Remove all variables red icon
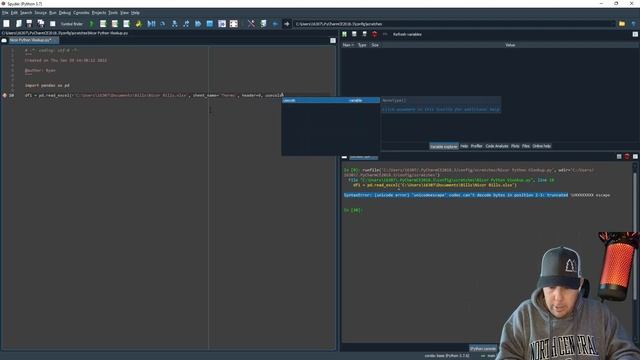 pos(374,34)
